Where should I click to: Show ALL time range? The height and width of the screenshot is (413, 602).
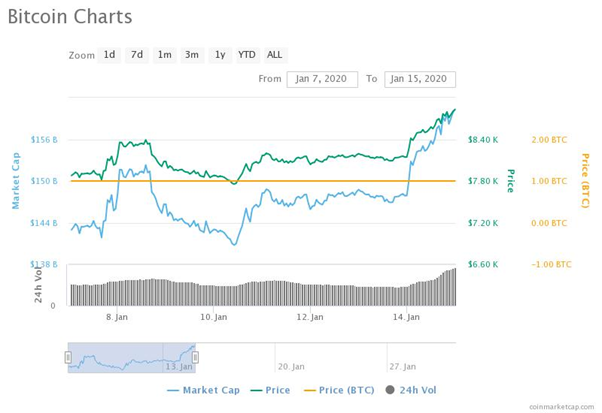click(275, 55)
